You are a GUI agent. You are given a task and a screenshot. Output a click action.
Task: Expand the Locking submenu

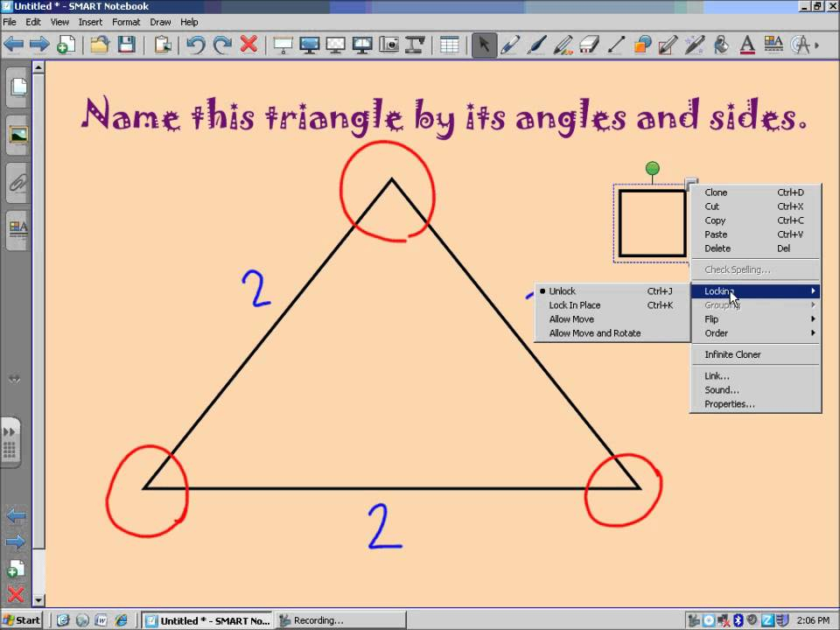[755, 290]
